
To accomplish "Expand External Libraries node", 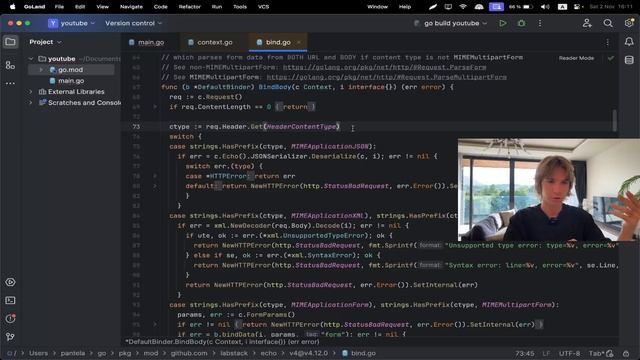I will click(x=31, y=92).
